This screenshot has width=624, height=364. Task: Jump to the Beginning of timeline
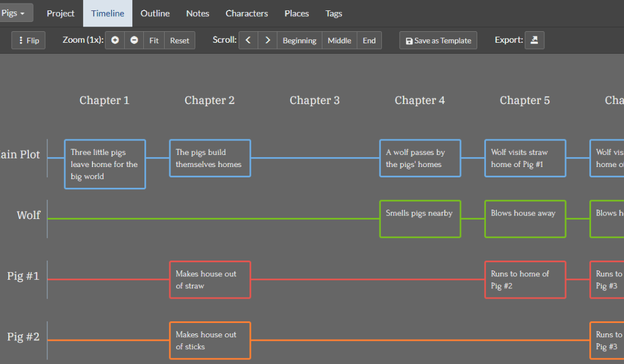(x=299, y=40)
